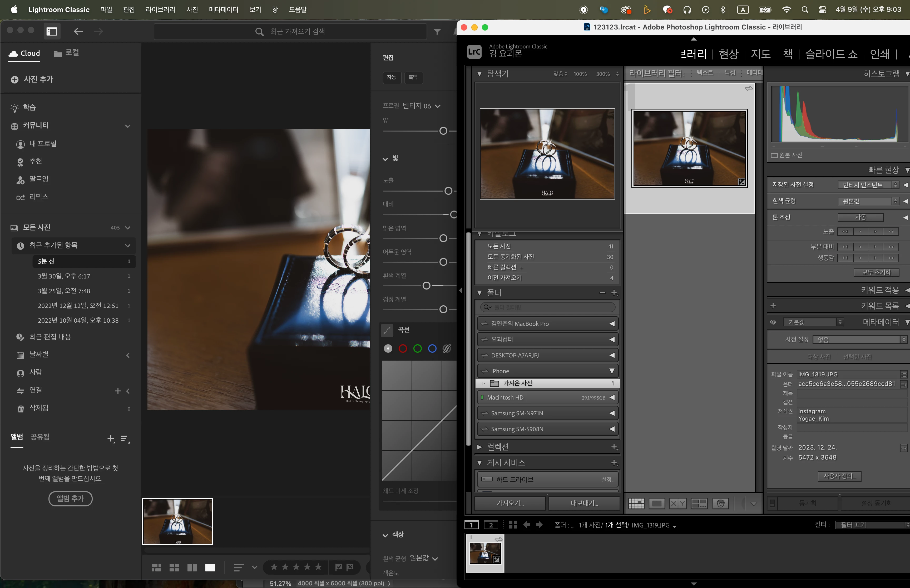The width and height of the screenshot is (910, 588).
Task: Toggle secondary display button 2
Action: click(491, 525)
